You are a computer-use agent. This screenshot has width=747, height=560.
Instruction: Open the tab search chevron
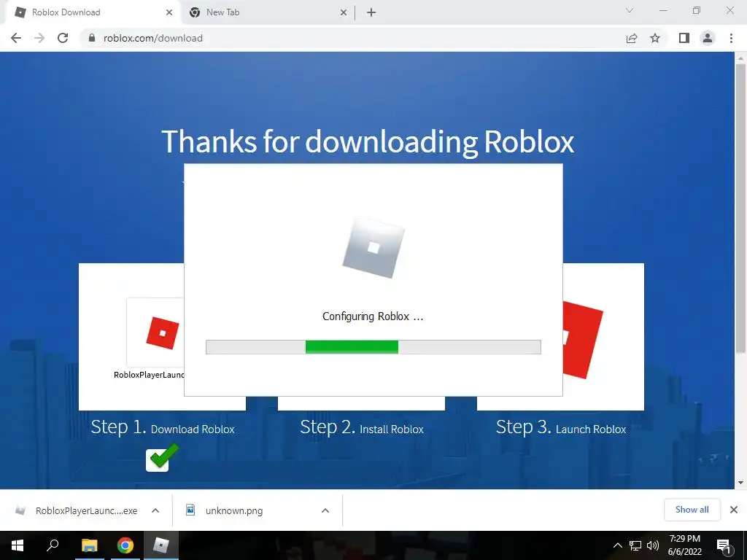pyautogui.click(x=630, y=10)
